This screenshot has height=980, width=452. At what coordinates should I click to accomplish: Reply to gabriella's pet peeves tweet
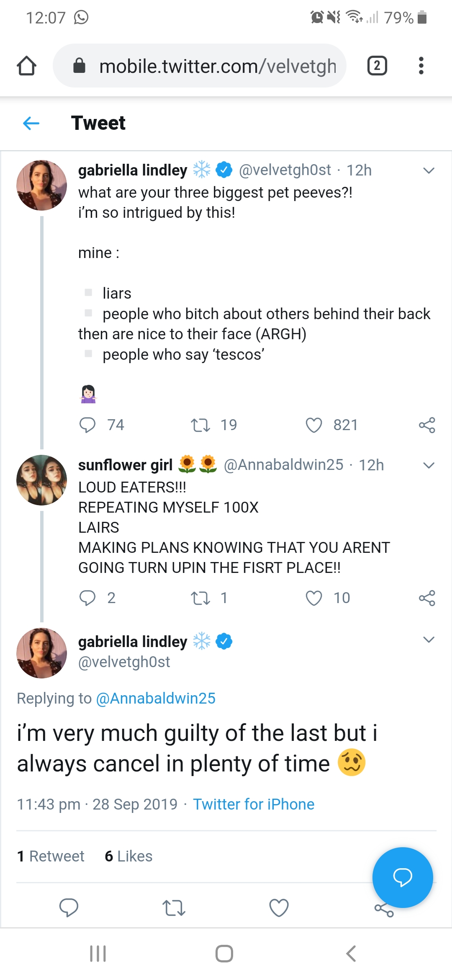pyautogui.click(x=88, y=425)
